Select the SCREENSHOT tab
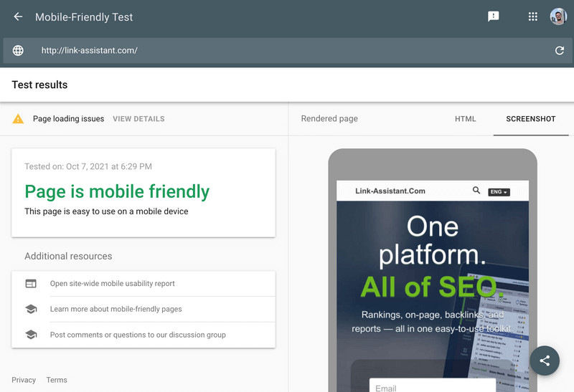Viewport: 574px width, 392px height. point(530,119)
